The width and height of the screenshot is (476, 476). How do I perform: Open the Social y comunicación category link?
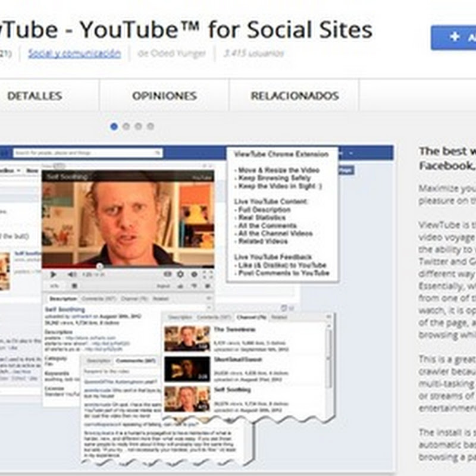[x=75, y=54]
